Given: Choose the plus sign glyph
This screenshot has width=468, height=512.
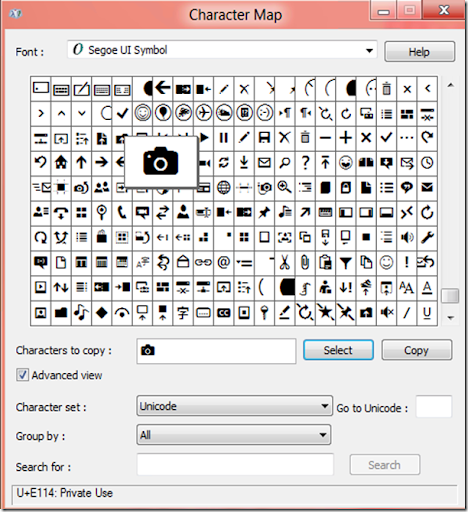Looking at the screenshot, I should coord(346,138).
